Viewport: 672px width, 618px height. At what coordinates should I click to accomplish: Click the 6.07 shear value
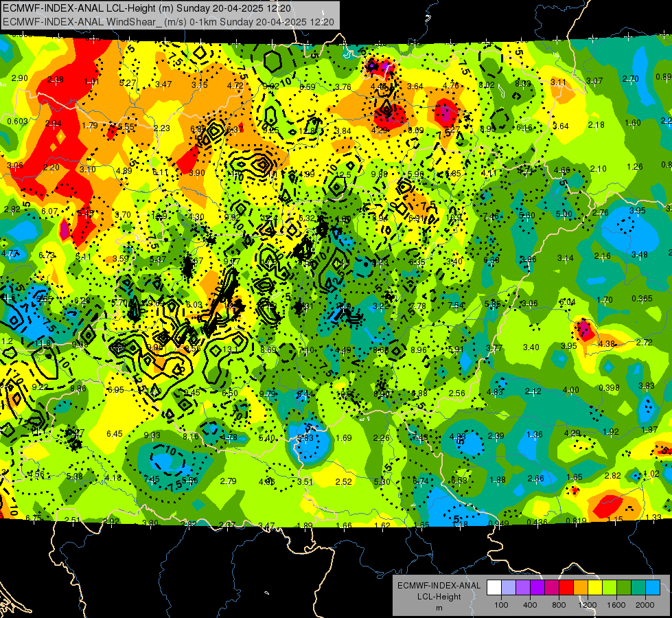tap(49, 211)
